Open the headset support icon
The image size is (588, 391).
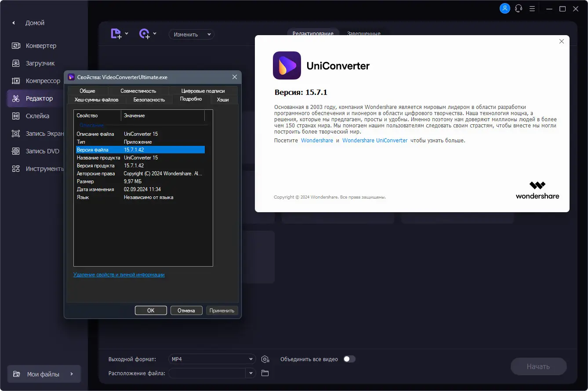click(x=519, y=8)
